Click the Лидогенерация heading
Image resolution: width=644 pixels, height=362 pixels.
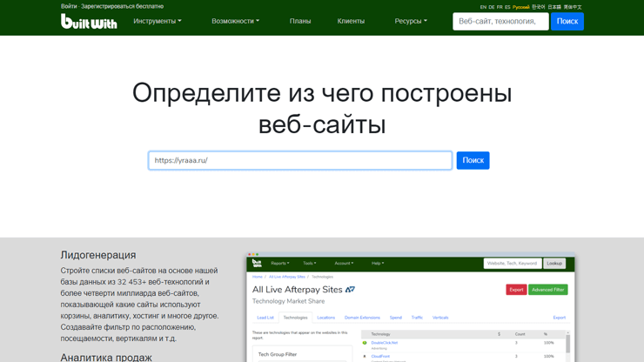pyautogui.click(x=98, y=255)
